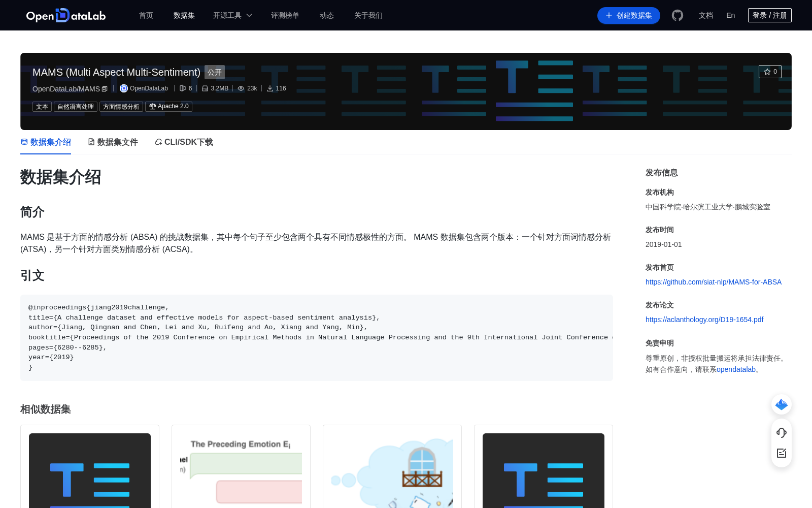Screen dimensions: 812x508
Task: Click the 相似数据集 heading
Action: coord(46,409)
